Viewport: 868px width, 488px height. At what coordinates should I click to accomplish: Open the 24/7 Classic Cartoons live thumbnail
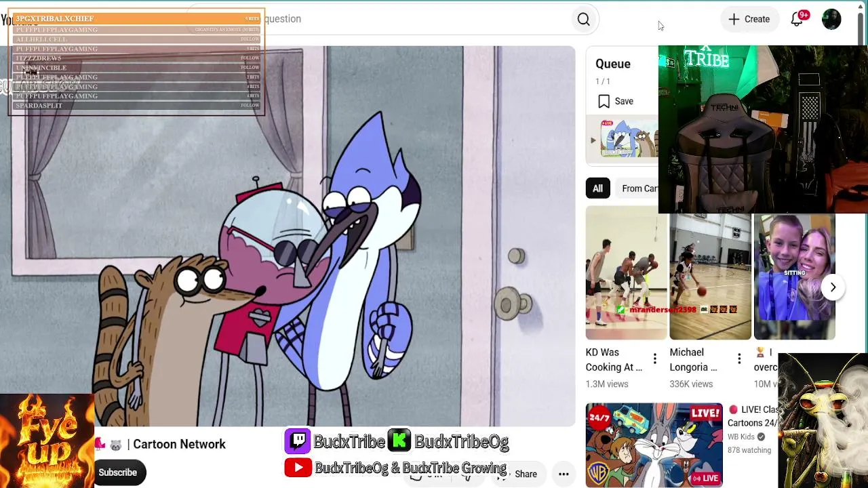coord(654,445)
